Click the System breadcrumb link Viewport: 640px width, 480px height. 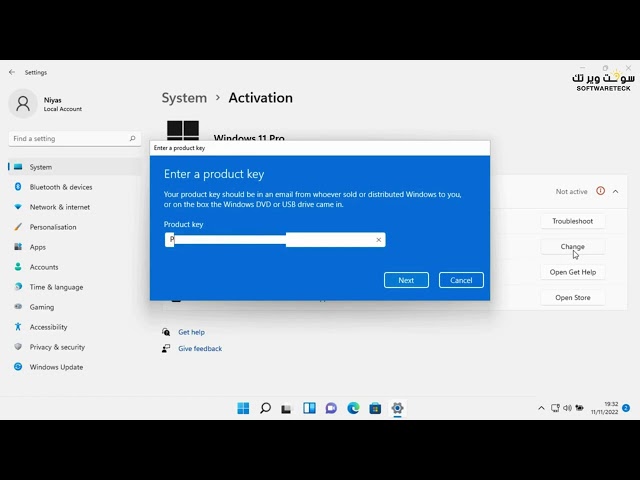pos(184,98)
